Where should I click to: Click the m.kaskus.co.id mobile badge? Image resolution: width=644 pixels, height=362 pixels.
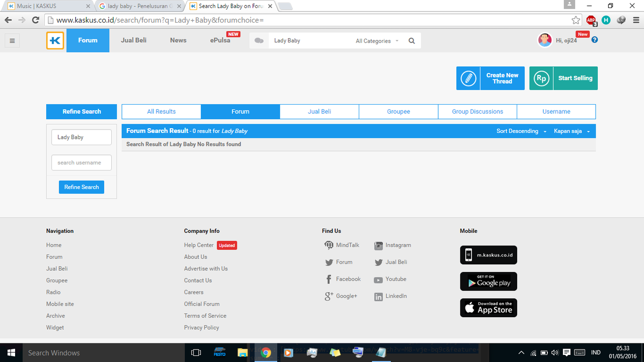point(489,255)
